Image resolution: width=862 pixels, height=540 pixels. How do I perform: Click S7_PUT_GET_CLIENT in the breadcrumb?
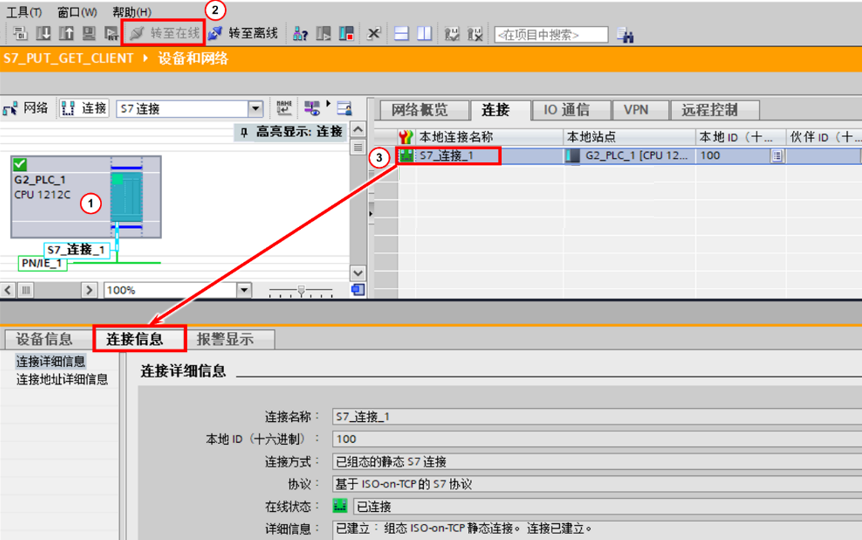click(69, 58)
